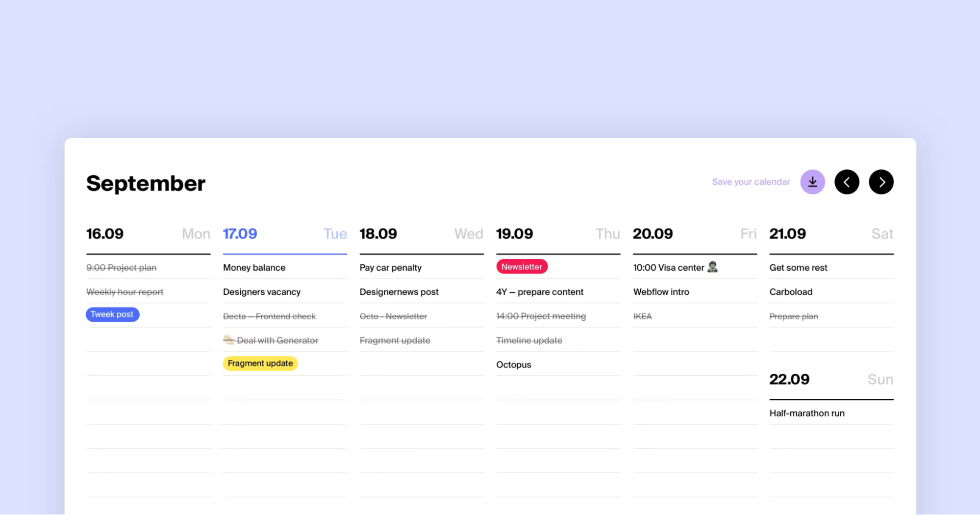The image size is (980, 515).
Task: Open the previous week with the left arrow
Action: (847, 182)
